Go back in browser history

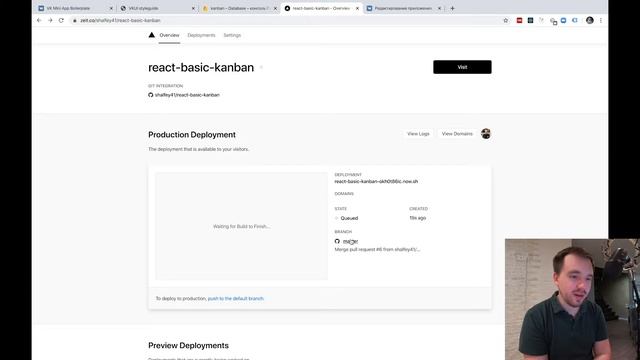tap(39, 20)
